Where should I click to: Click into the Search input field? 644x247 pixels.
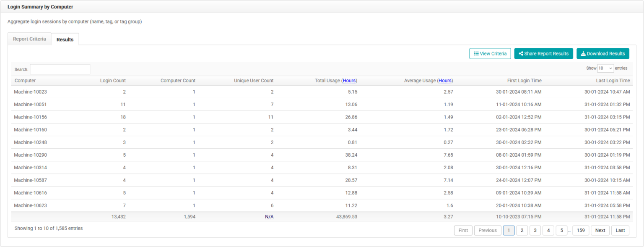pos(60,69)
